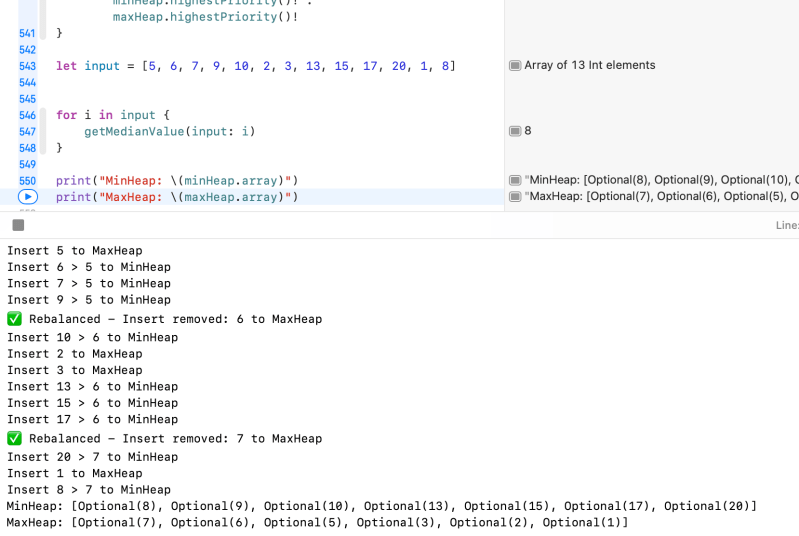
Task: Stop playground execution with the square button
Action: coord(18,225)
